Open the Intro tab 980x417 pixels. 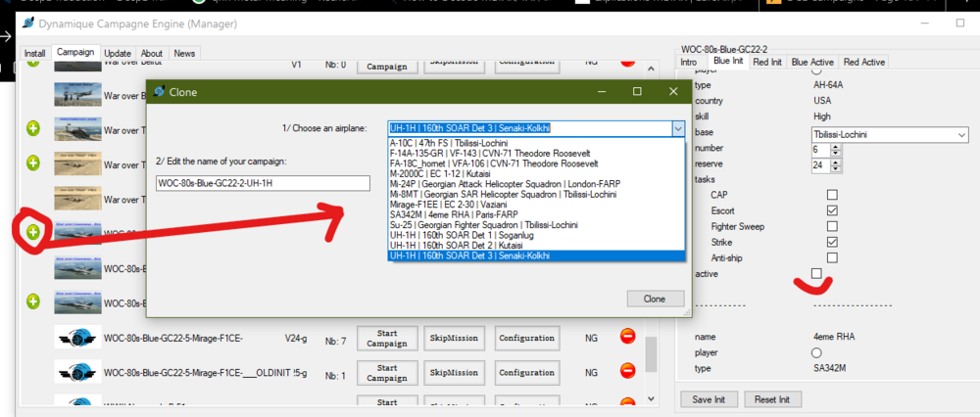pos(689,63)
